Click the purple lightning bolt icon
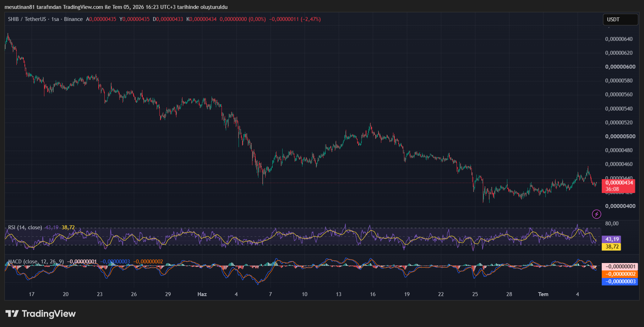644x327 pixels. 596,214
